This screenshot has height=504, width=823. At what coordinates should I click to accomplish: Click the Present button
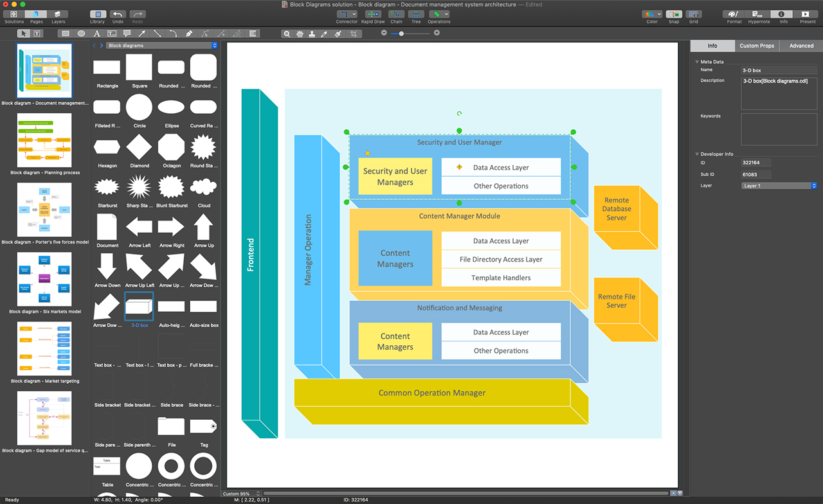click(x=808, y=15)
